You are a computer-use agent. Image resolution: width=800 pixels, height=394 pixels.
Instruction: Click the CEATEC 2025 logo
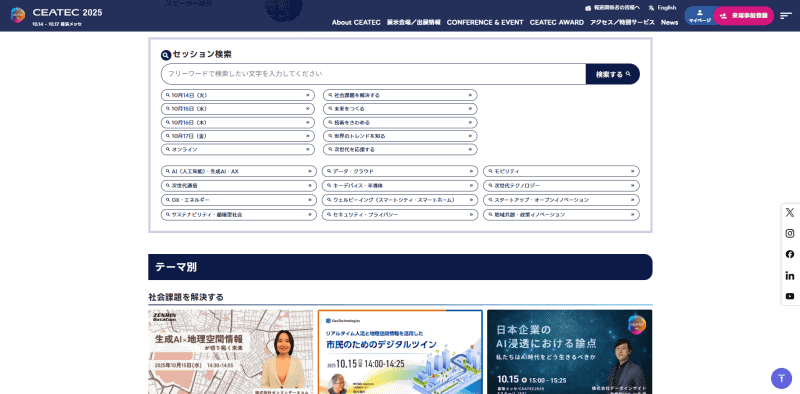[x=56, y=15]
